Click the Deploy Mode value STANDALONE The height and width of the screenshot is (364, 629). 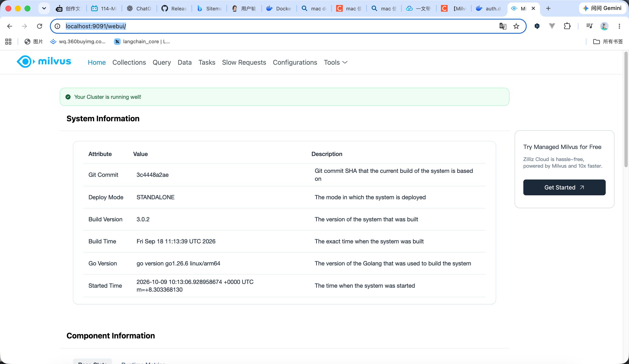point(155,197)
